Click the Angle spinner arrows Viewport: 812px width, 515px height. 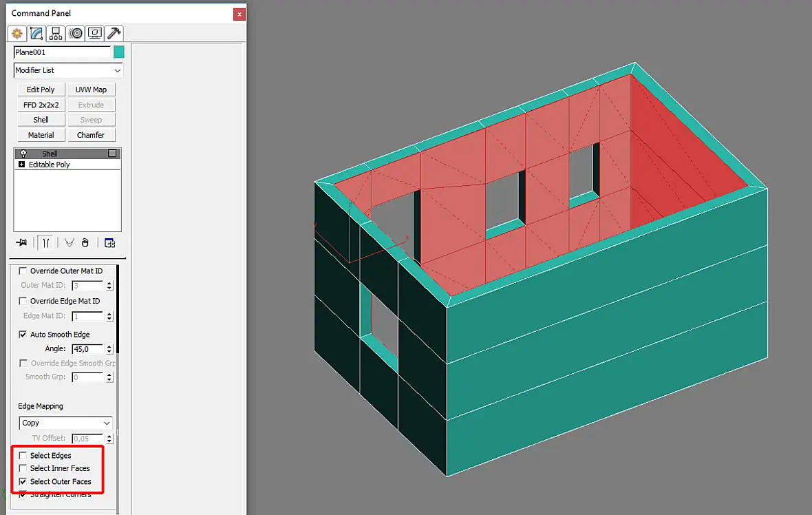coord(109,348)
